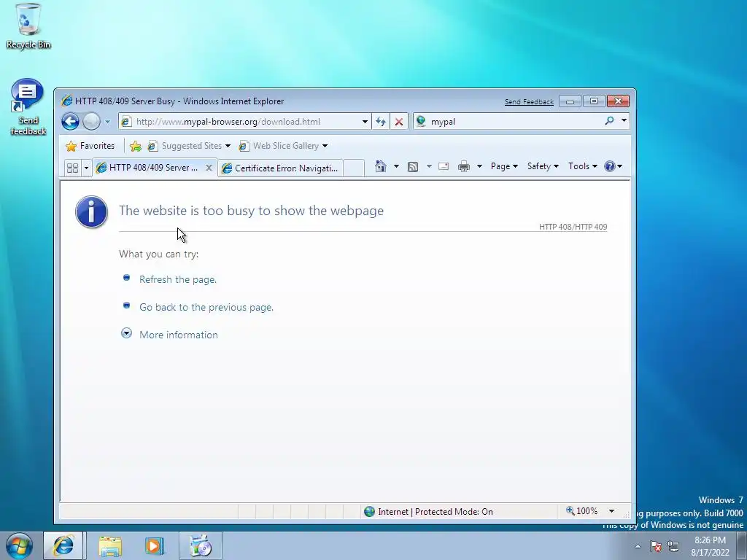Open the zoom level dropdown arrow
Screen dimensions: 747x560
click(x=612, y=511)
